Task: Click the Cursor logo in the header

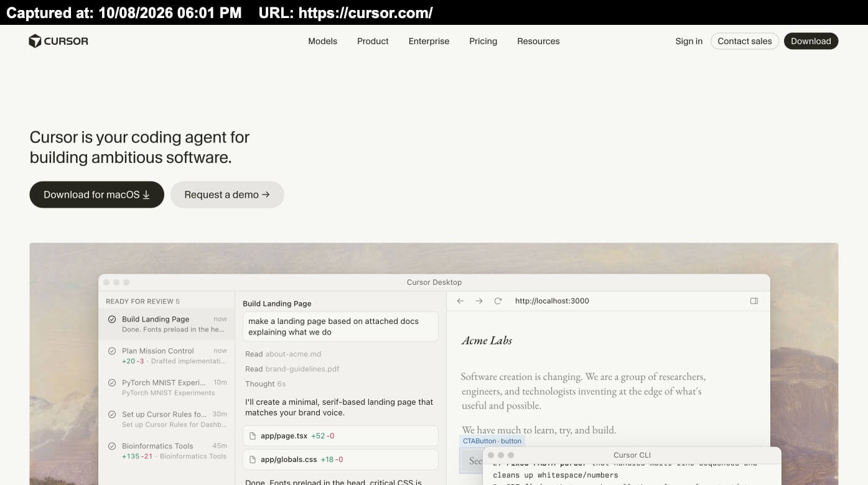Action: click(x=58, y=41)
